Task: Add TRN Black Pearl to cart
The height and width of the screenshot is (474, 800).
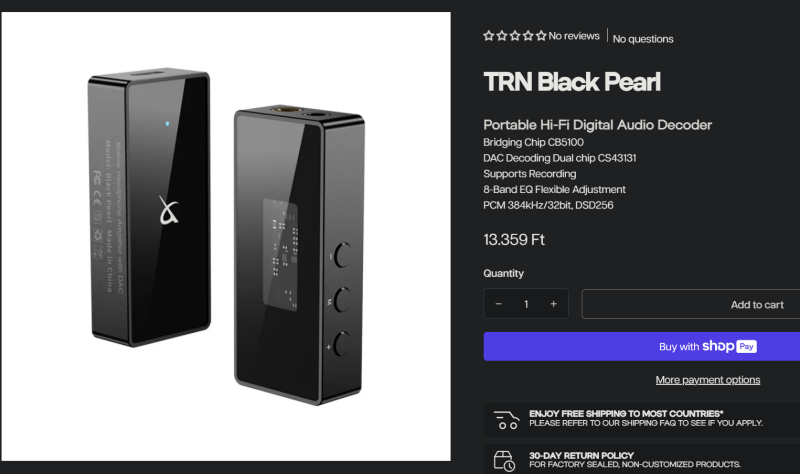Action: point(691,304)
